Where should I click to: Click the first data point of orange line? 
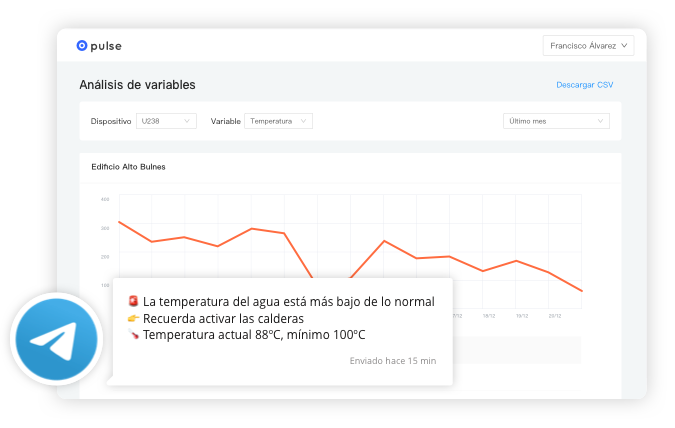[119, 221]
